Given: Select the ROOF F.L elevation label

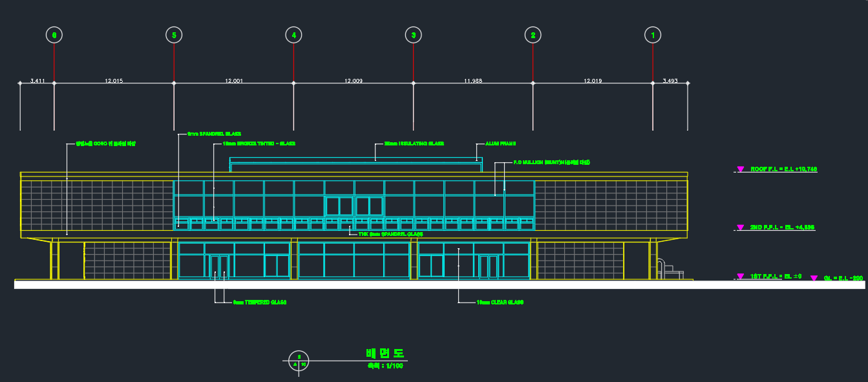Looking at the screenshot, I should point(784,169).
